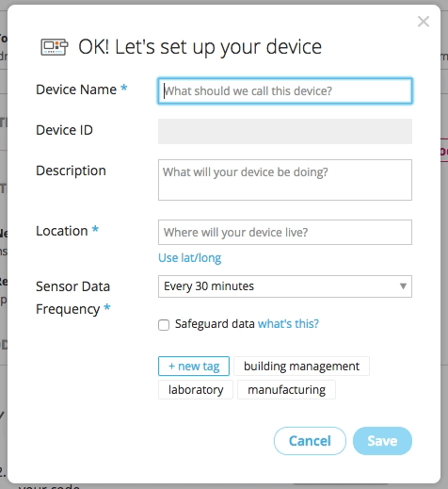Click the device icon beside the dialog title
448x489 pixels.
tap(55, 47)
